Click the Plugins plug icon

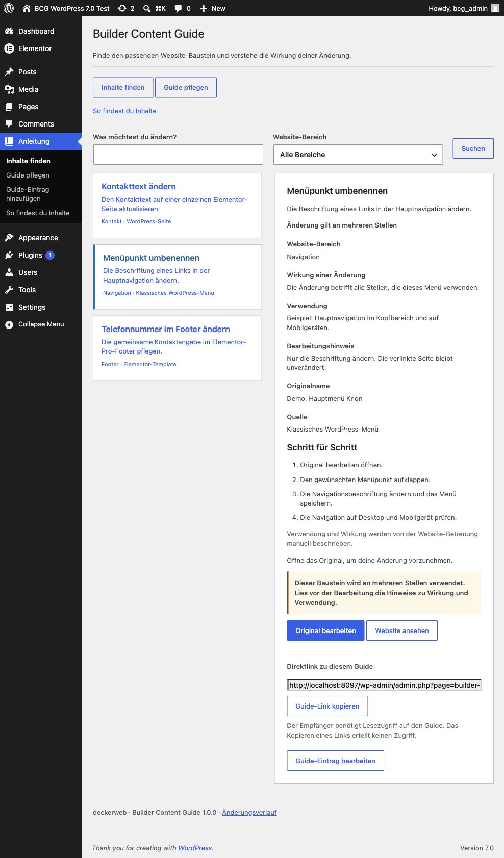click(x=9, y=255)
